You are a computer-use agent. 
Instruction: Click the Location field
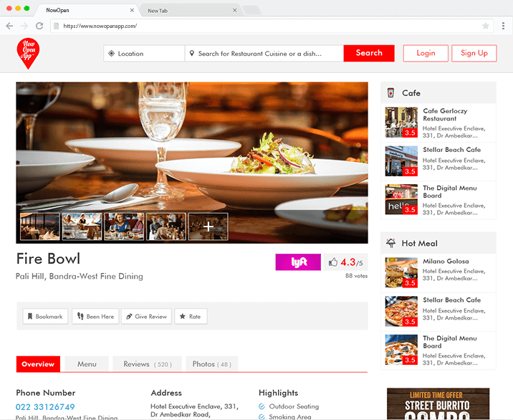pyautogui.click(x=144, y=53)
